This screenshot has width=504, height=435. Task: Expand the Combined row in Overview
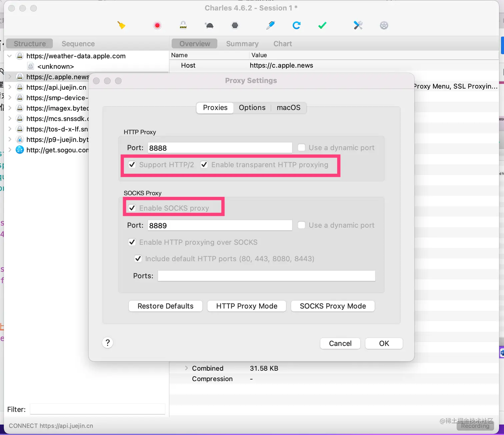(186, 368)
